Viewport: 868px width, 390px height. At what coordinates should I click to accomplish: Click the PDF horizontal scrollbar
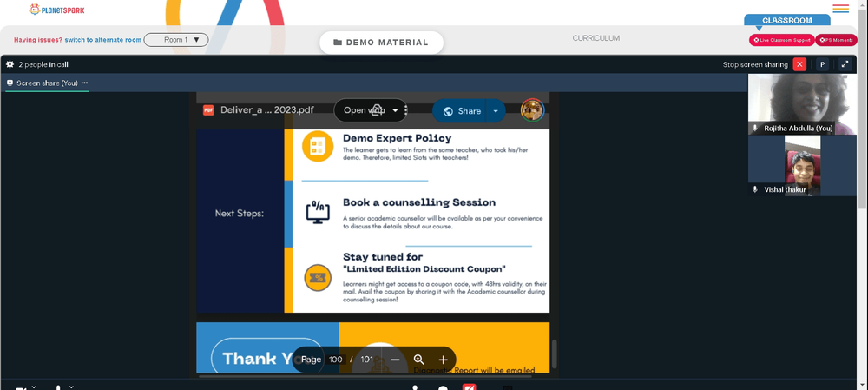click(365, 376)
